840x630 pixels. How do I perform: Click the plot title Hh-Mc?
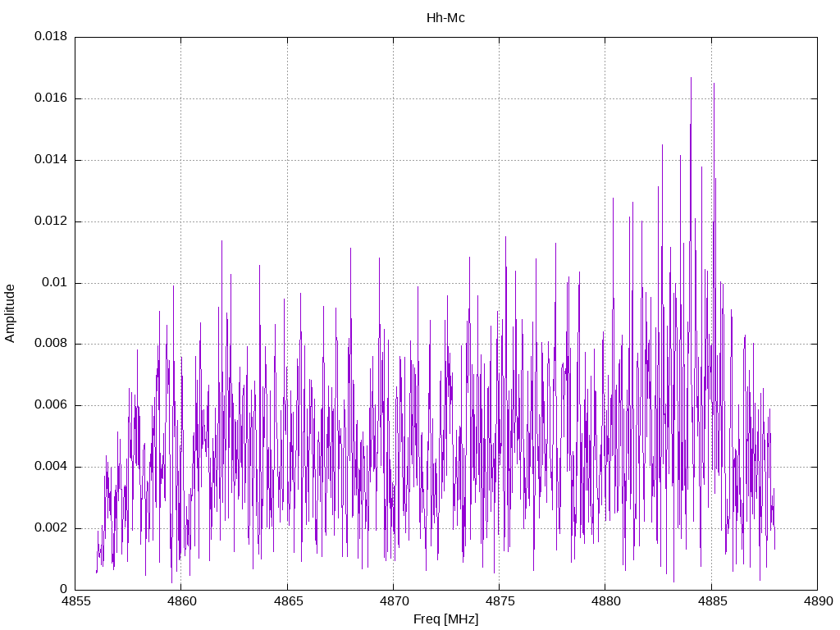[445, 18]
